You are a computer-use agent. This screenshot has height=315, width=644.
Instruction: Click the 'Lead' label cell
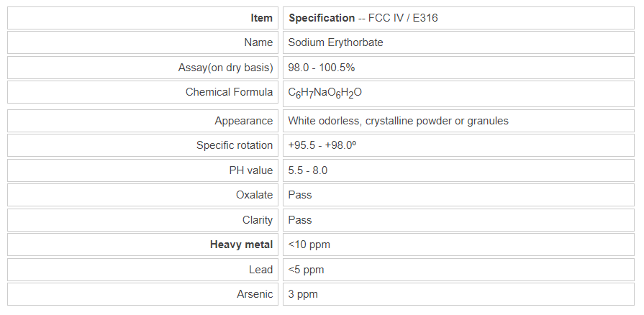(260, 270)
